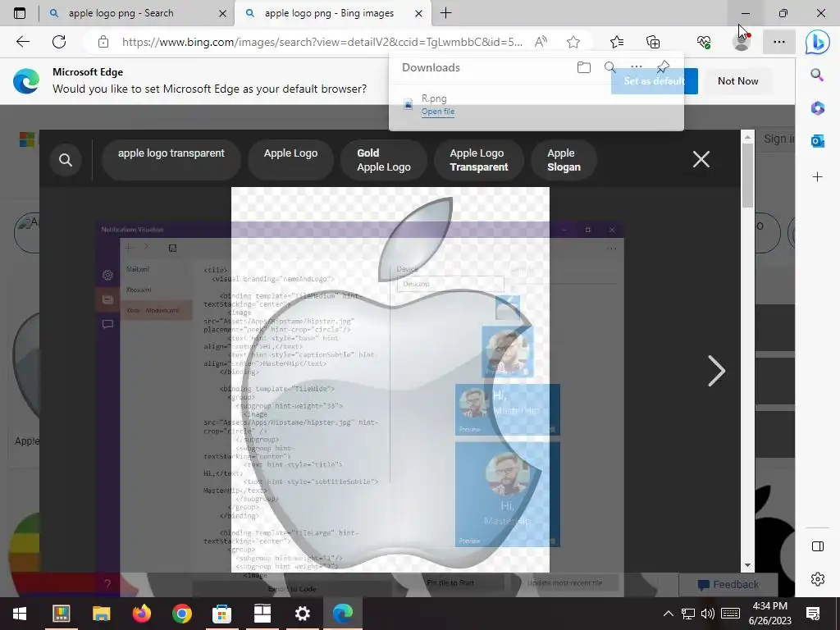Select the R.png download entry
Image resolution: width=840 pixels, height=630 pixels.
click(x=536, y=104)
